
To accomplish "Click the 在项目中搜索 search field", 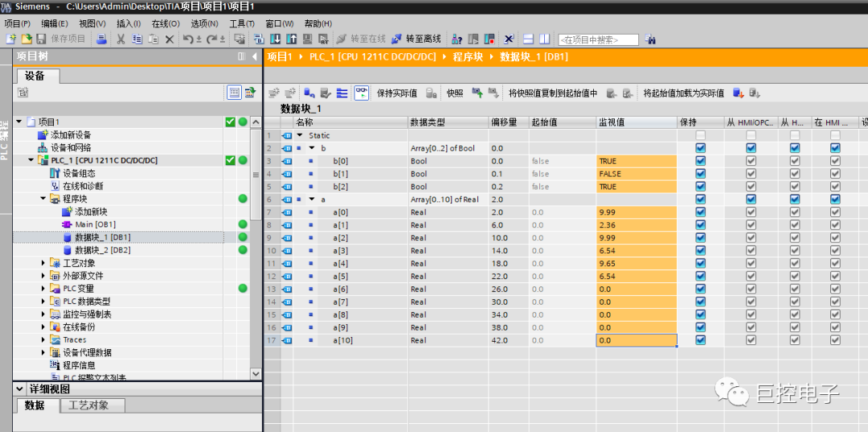I will coord(598,40).
